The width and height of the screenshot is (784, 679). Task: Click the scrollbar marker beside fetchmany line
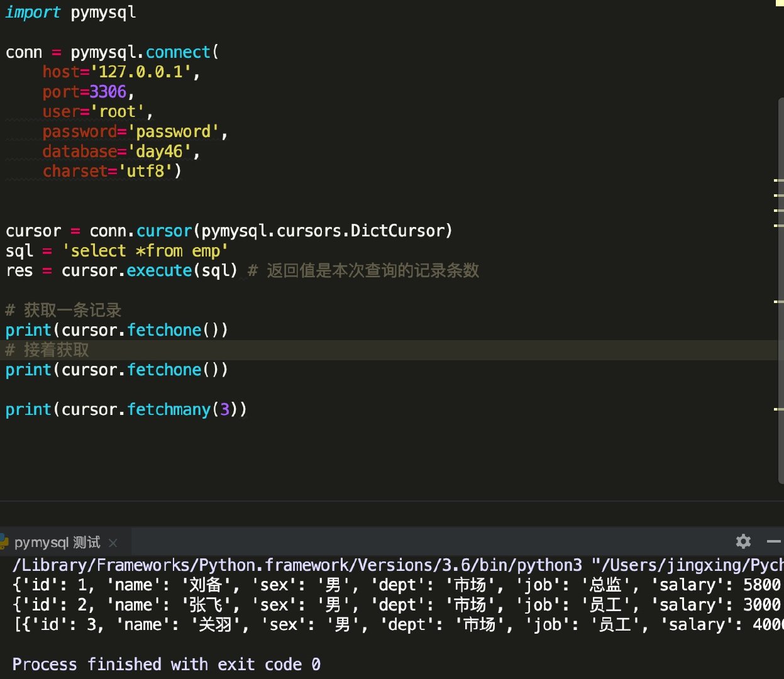tap(778, 409)
